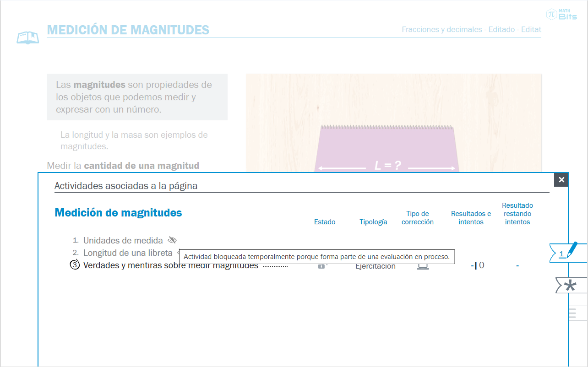
Task: Click the Medición de magnitudes section heading
Action: [118, 213]
